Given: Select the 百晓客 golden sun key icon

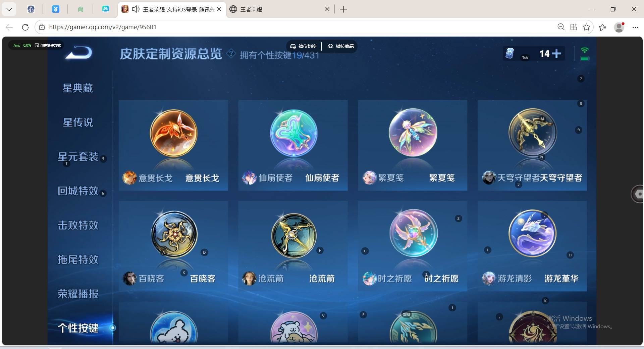Looking at the screenshot, I should click(x=174, y=234).
